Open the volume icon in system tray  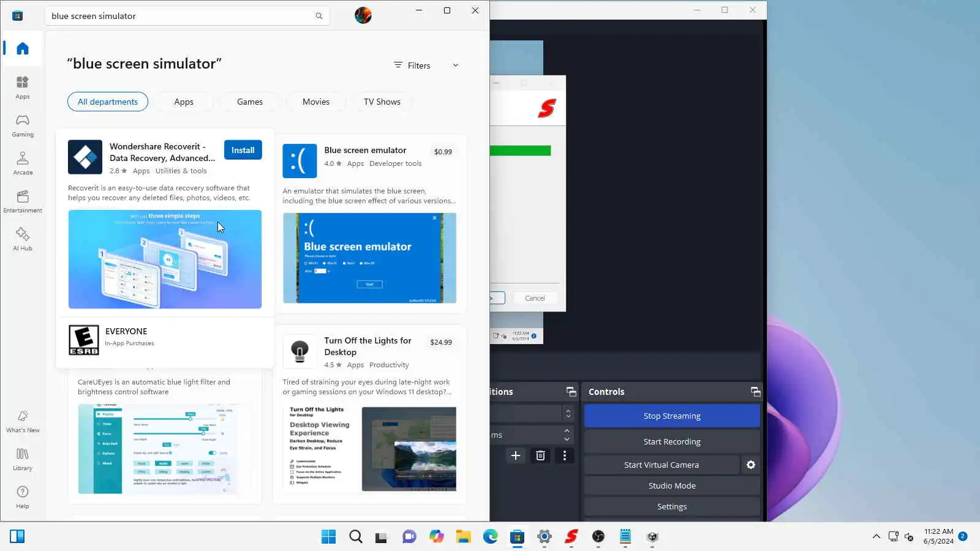click(910, 537)
